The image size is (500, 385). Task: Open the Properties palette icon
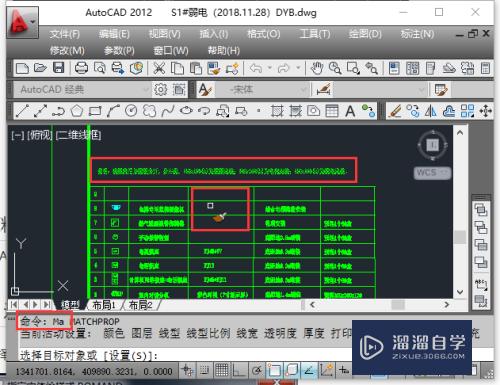394,68
